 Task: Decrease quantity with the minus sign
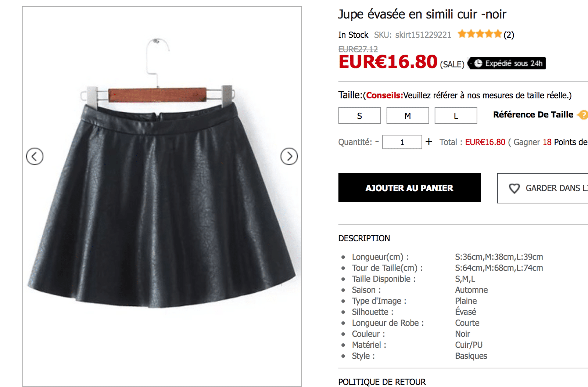(377, 141)
